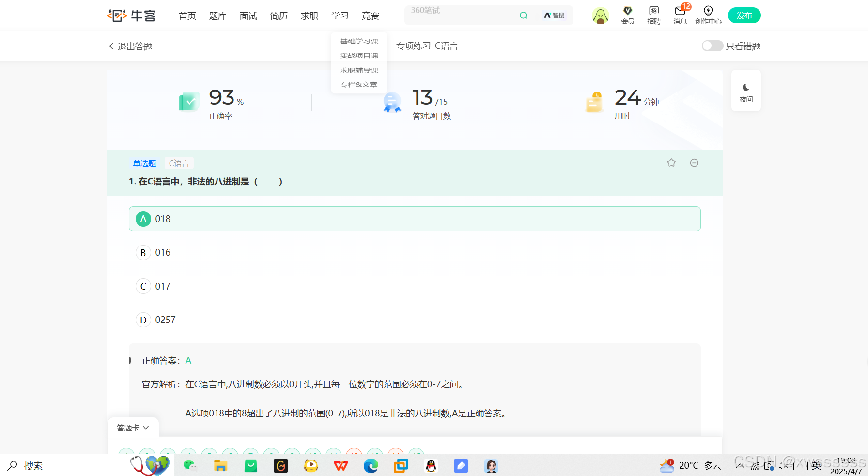Open File Explorer from the taskbar
Screen dimensions: 868x476
click(x=220, y=466)
